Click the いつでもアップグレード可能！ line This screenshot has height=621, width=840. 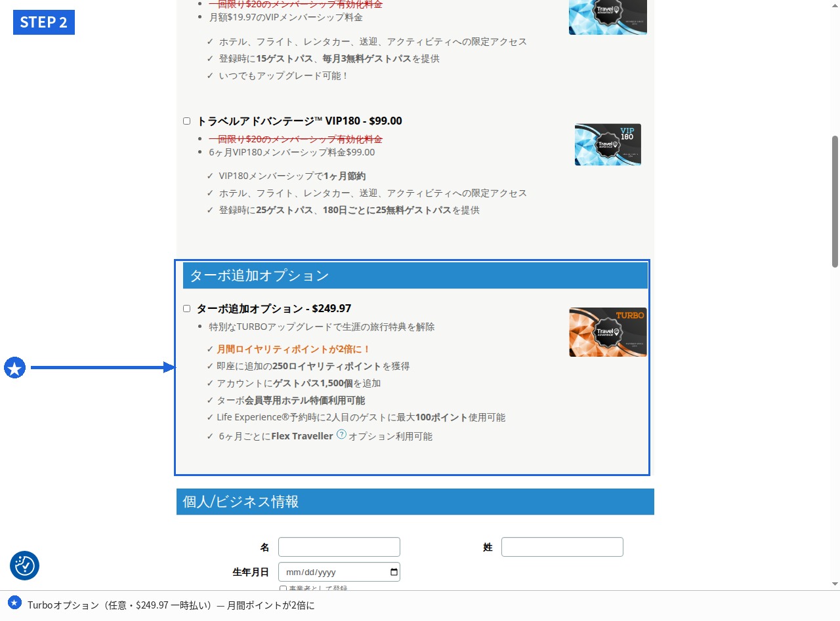(x=283, y=75)
